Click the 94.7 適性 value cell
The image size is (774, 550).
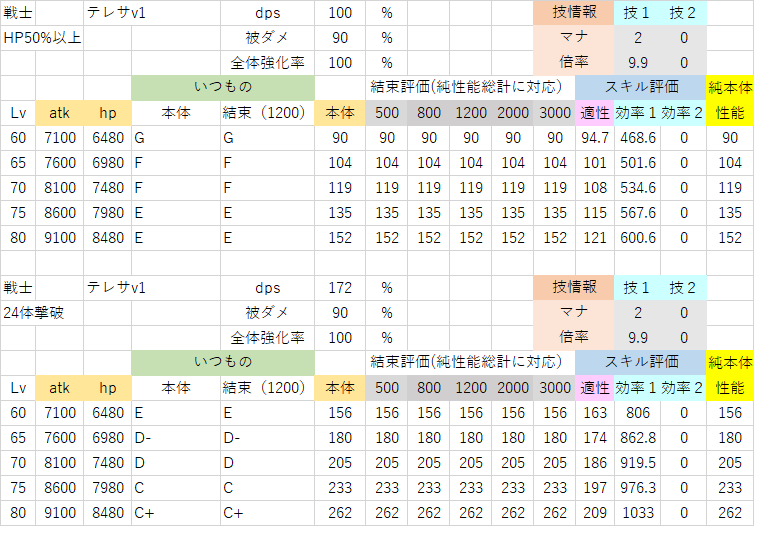(594, 138)
